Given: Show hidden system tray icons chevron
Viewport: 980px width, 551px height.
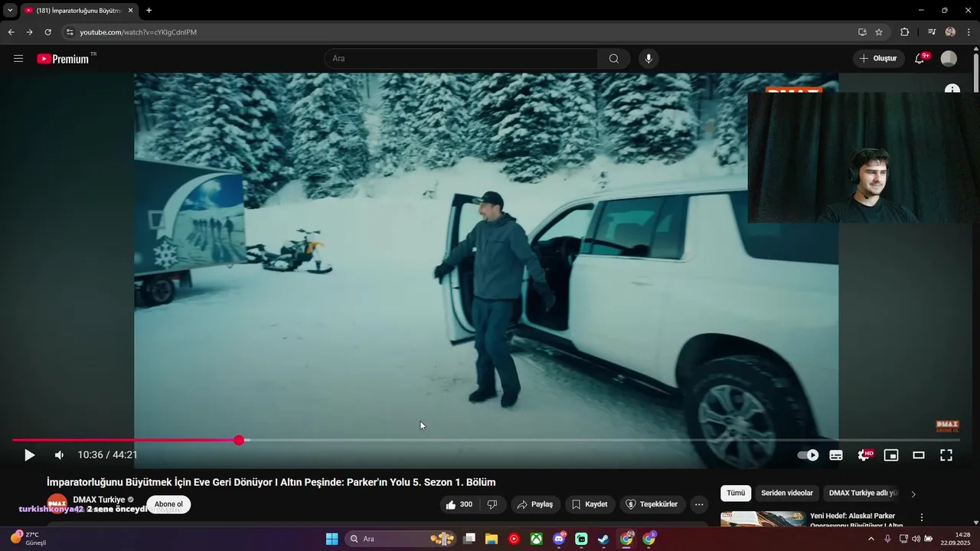Looking at the screenshot, I should (871, 539).
